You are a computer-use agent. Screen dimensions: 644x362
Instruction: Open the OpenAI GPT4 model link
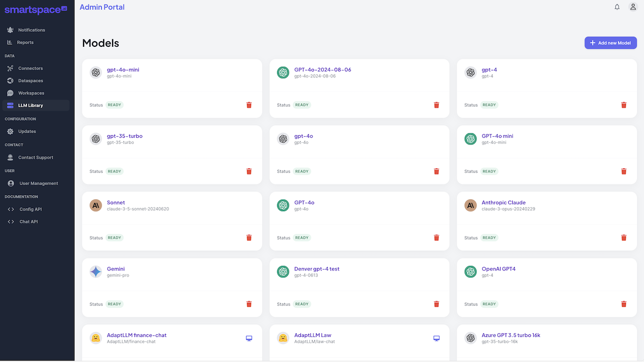coord(499,269)
